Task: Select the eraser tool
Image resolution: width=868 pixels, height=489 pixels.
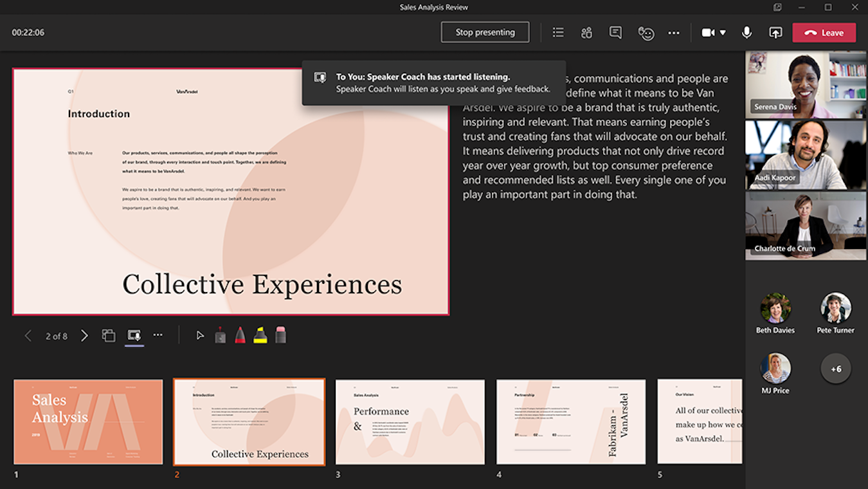Action: pyautogui.click(x=280, y=335)
